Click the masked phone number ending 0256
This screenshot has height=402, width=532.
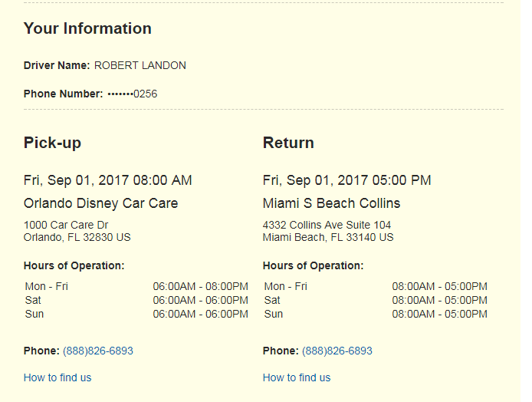[x=133, y=94]
